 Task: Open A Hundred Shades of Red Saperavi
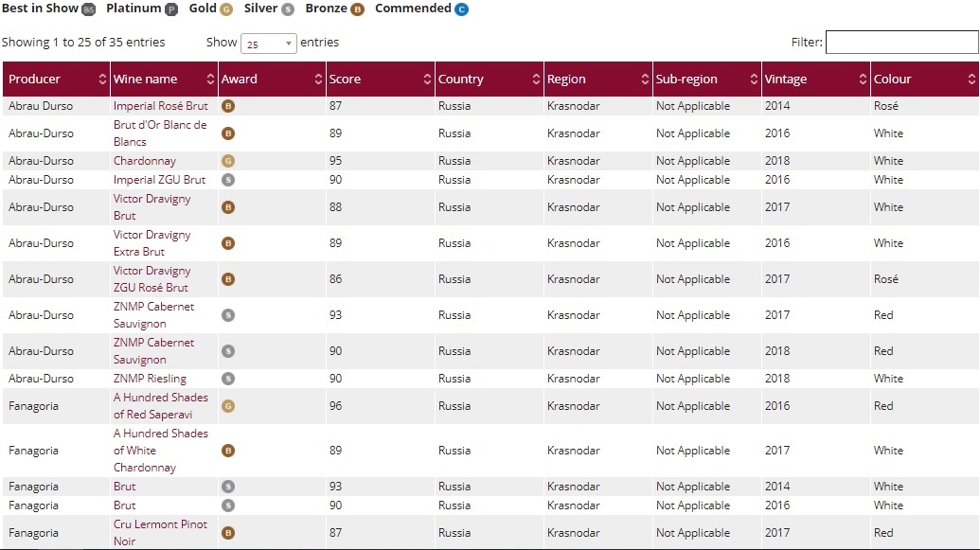click(160, 406)
